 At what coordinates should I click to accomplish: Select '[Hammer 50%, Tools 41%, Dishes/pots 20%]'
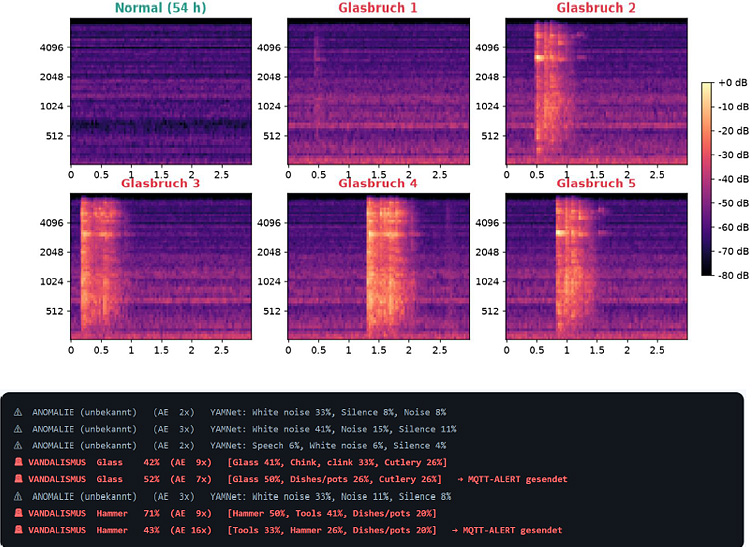(x=332, y=513)
